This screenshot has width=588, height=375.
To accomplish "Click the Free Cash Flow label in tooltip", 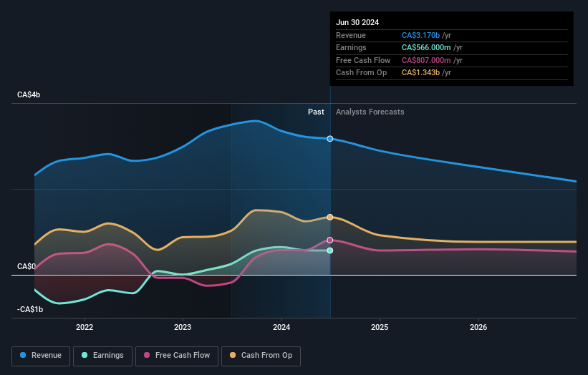I will (363, 60).
